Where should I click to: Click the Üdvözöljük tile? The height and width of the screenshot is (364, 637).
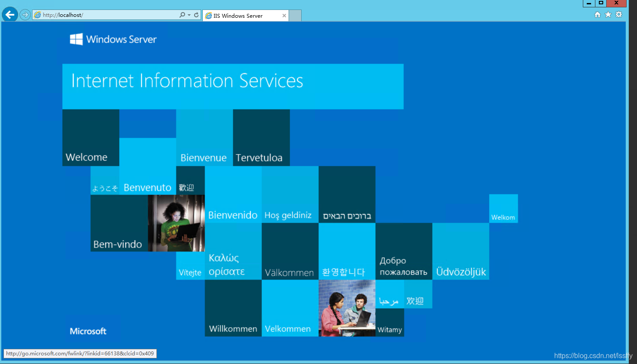pos(461,251)
